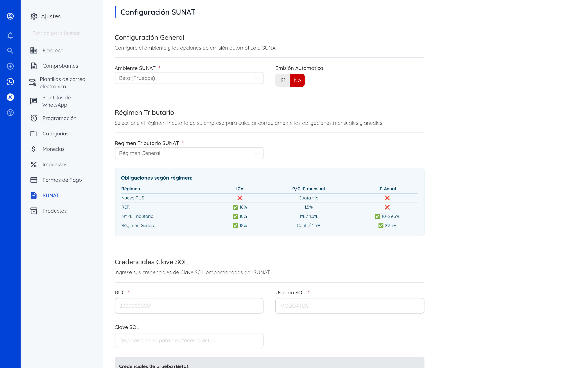Viewport: 588px width, 368px height.
Task: Click the P/C IR mensual column header
Action: coord(308,189)
